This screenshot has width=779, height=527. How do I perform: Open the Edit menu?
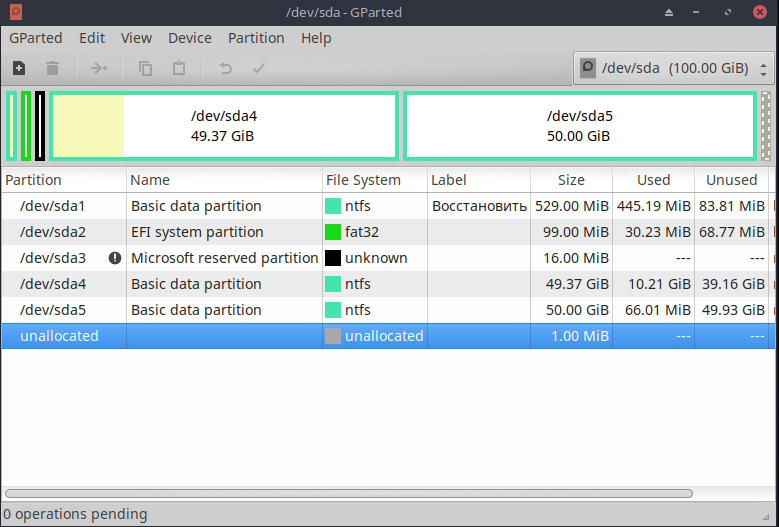(x=92, y=38)
